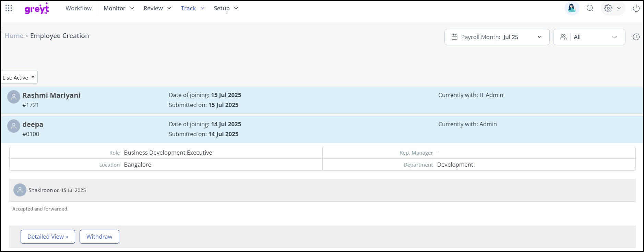Click Rashmi Mariyani's avatar icon
The width and height of the screenshot is (644, 252).
click(14, 97)
